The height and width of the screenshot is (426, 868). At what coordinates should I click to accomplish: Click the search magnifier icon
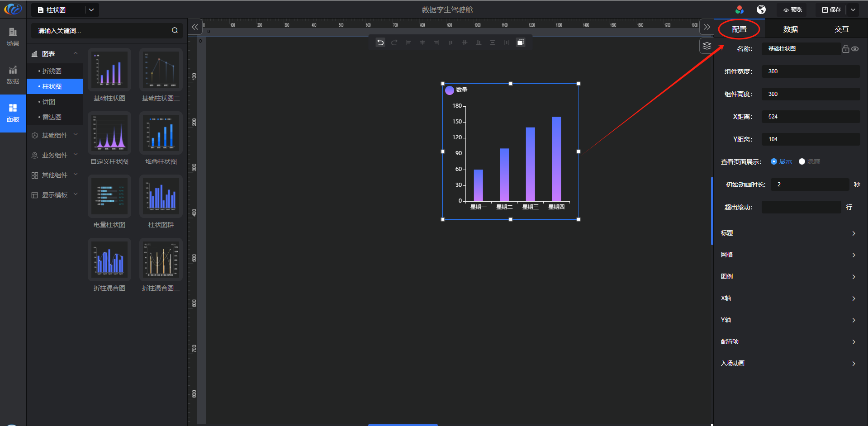tap(175, 30)
